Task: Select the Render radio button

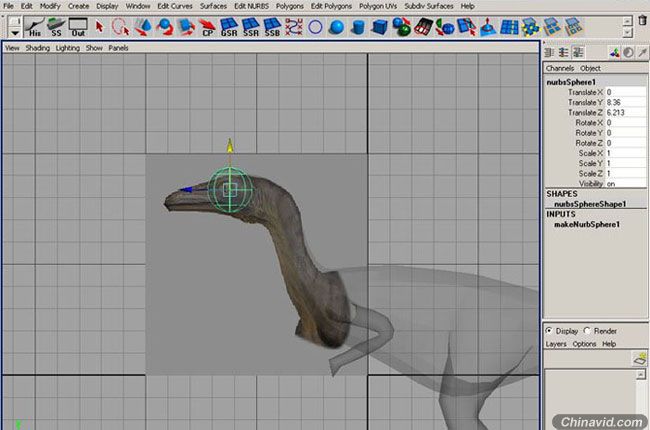Action: point(586,331)
